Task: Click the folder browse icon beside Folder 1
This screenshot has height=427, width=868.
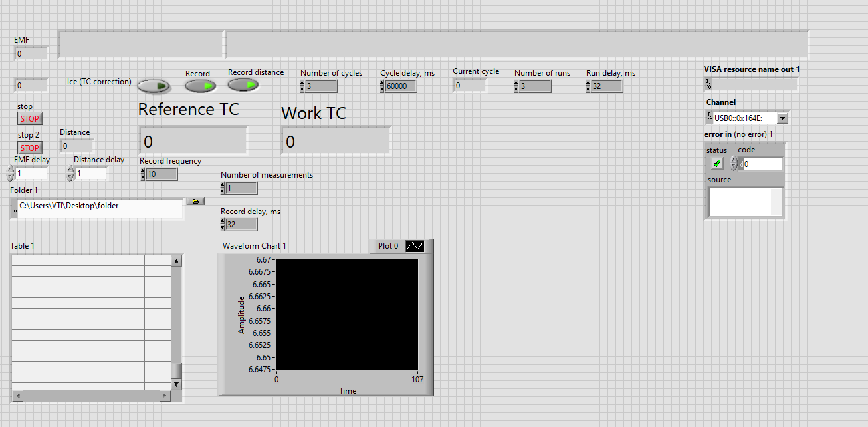Action: [195, 201]
